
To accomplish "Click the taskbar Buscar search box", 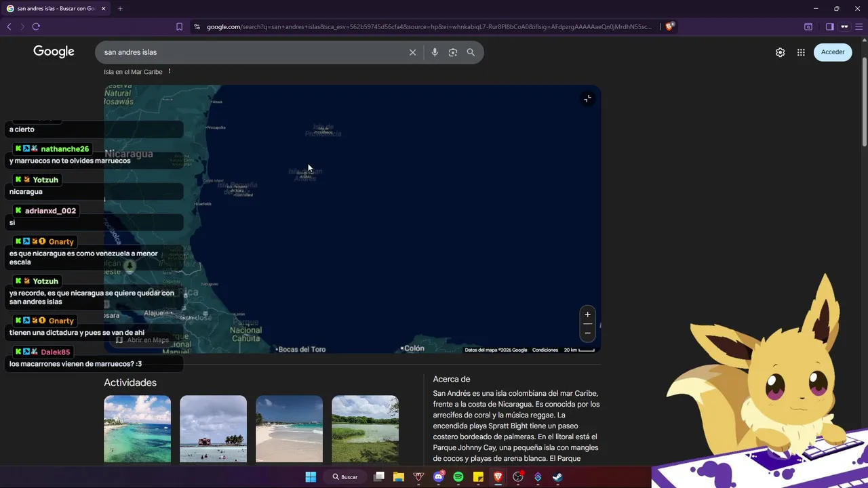I will (x=346, y=477).
